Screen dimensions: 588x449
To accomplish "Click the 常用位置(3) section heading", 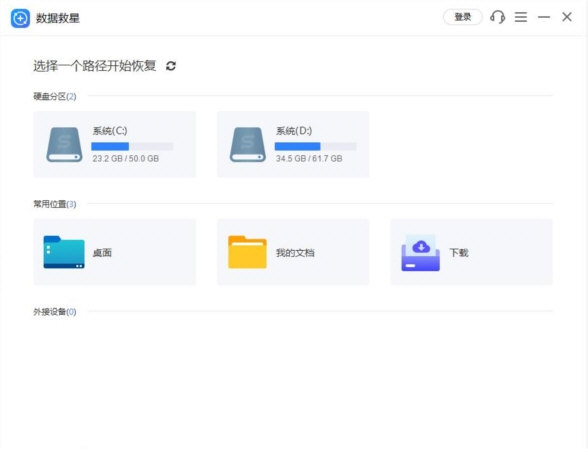I will [x=55, y=204].
